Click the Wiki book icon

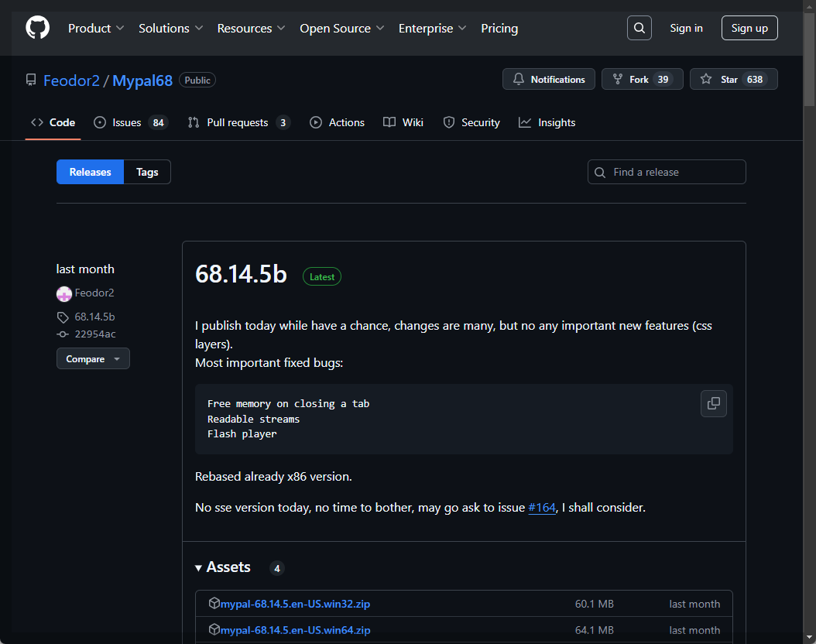click(389, 123)
